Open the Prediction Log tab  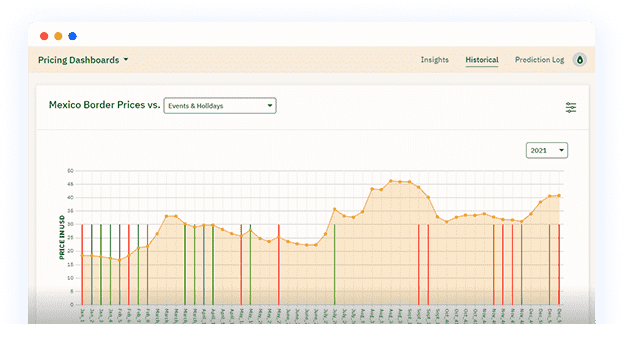coord(539,60)
